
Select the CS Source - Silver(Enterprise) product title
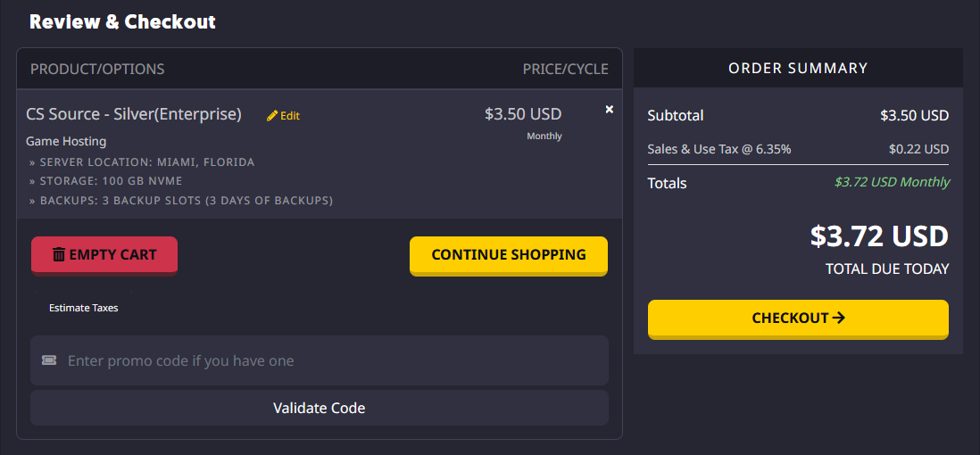coord(134,114)
